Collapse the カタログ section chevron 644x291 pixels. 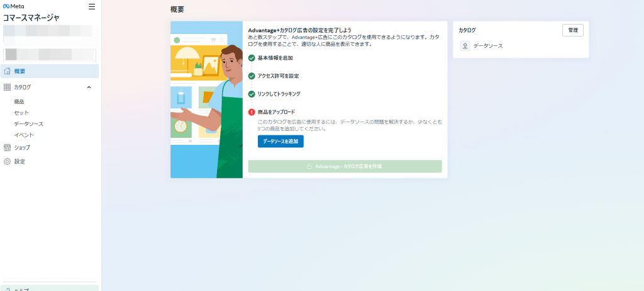[89, 88]
